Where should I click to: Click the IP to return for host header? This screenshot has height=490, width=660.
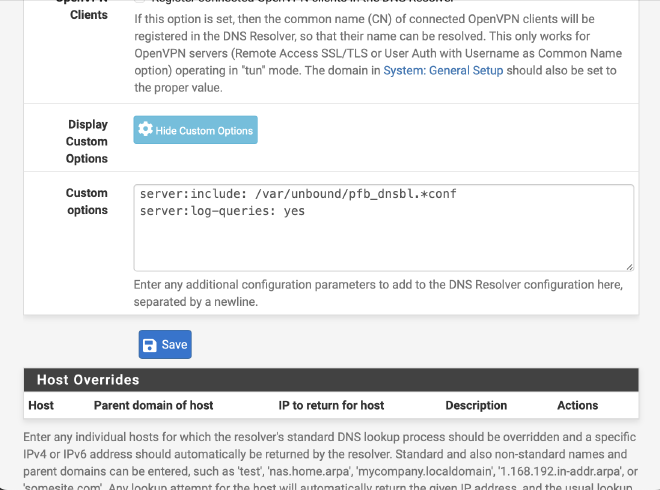click(331, 405)
